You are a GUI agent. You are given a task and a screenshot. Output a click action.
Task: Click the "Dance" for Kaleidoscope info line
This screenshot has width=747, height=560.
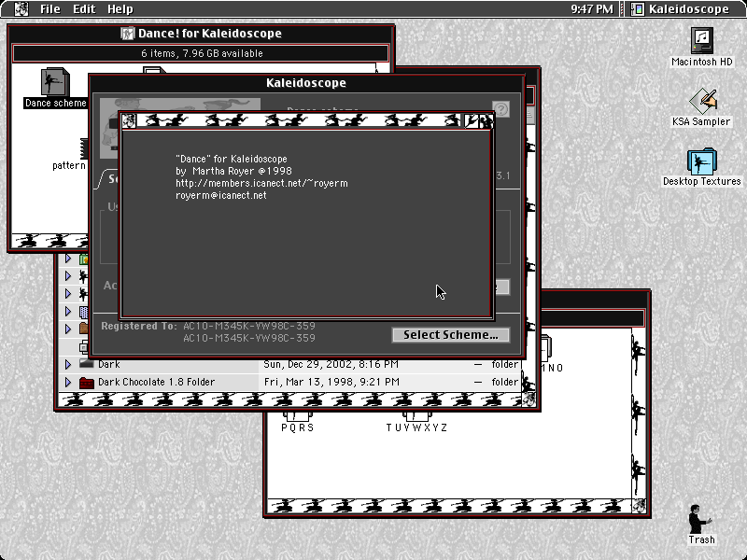(x=232, y=159)
